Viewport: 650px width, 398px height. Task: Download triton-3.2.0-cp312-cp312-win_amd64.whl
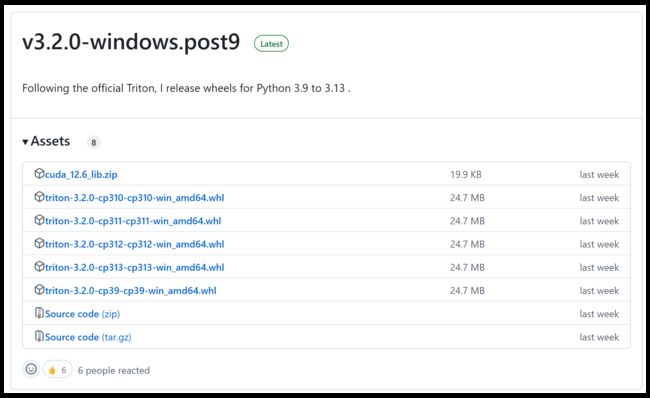point(134,244)
